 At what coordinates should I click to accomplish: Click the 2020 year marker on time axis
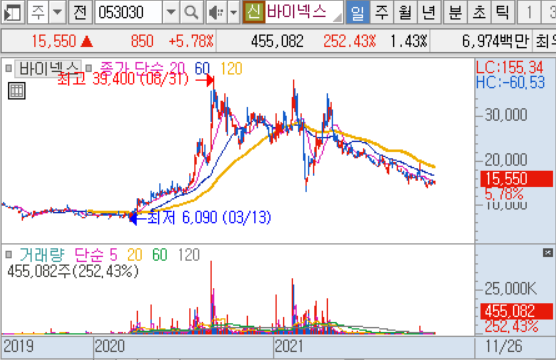tap(110, 346)
